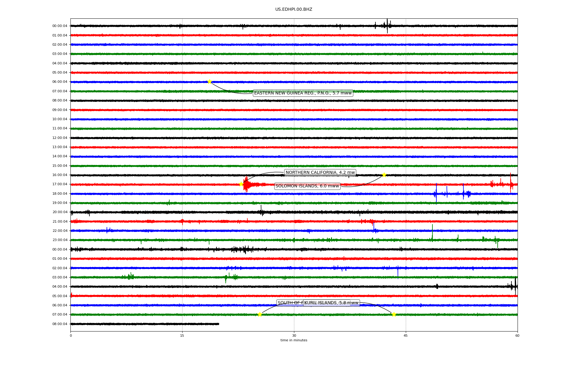Click the 30 tick on the time axis
The width and height of the screenshot is (588, 368).
point(294,335)
